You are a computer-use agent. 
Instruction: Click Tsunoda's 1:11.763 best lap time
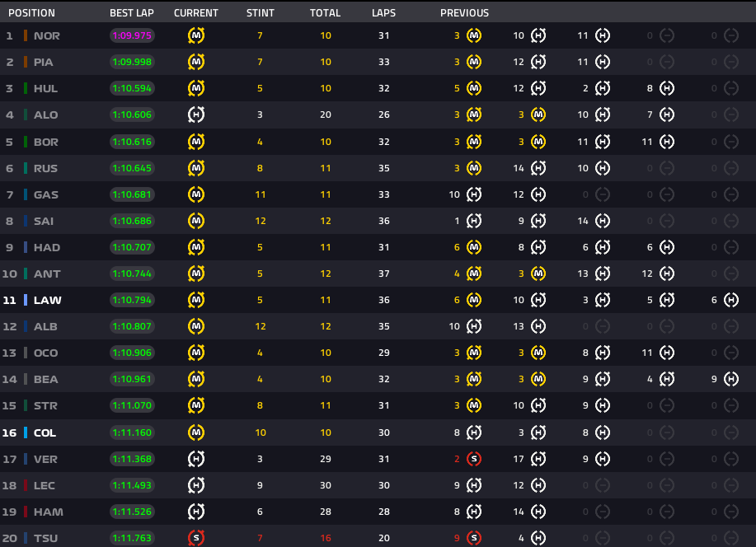[132, 538]
